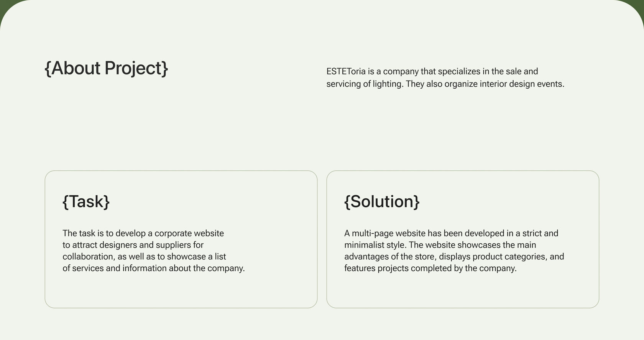This screenshot has height=340, width=644.
Task: Click the line starting "advantages of the store"
Action: pyautogui.click(x=454, y=256)
